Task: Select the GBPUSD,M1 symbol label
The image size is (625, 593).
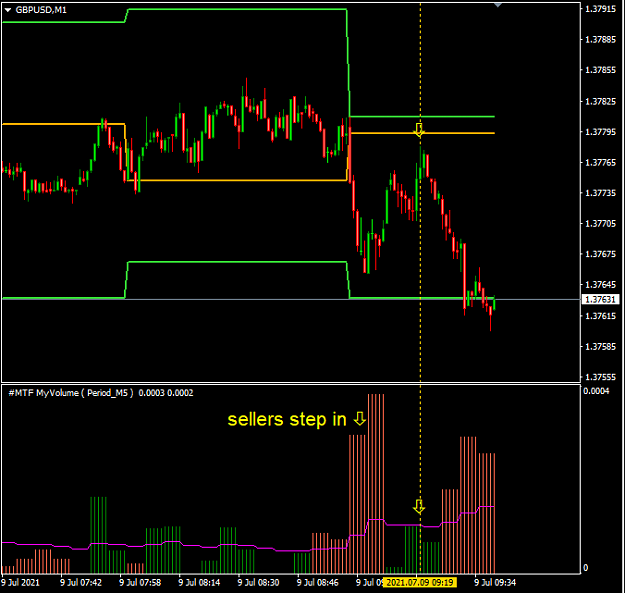Action: (x=41, y=10)
